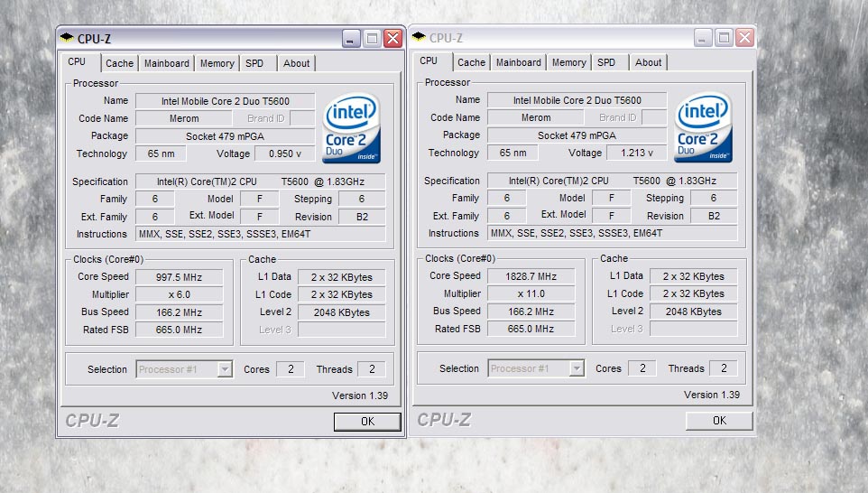Switch to Mainboard tab in right window
The height and width of the screenshot is (493, 868).
pos(519,62)
